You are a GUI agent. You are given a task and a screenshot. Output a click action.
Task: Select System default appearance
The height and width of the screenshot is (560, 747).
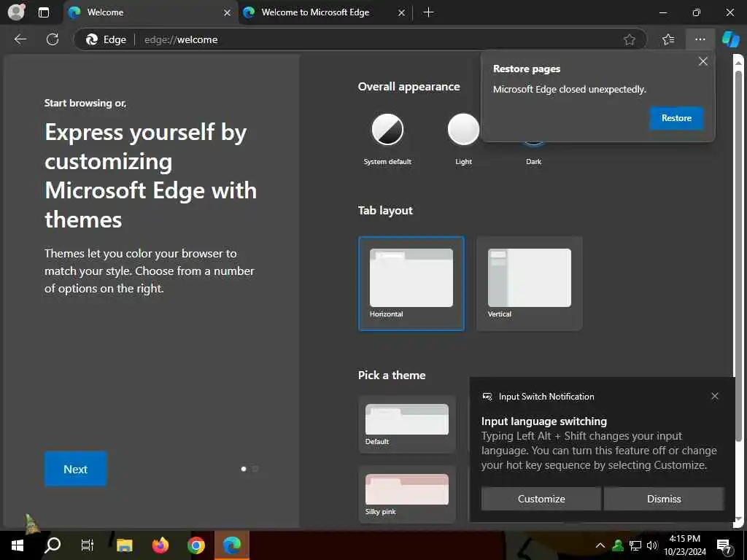(x=387, y=139)
